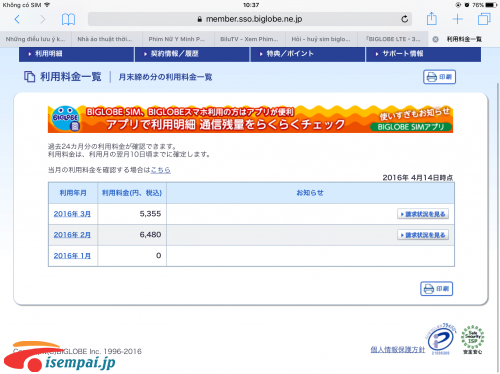Viewport: 500px width, 374px height.
Task: Open the 2016年 1月 usage link
Action: 72,256
